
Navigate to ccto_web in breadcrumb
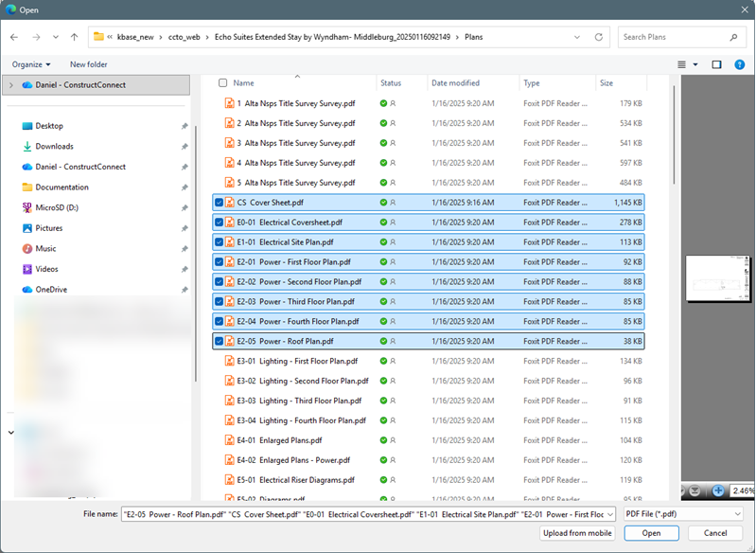tap(184, 37)
